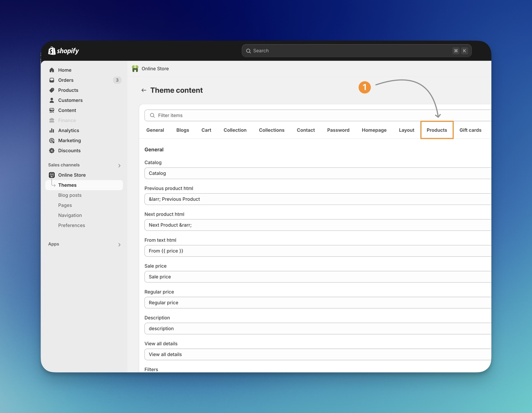Open Home via house icon
This screenshot has width=532, height=413.
tap(52, 70)
